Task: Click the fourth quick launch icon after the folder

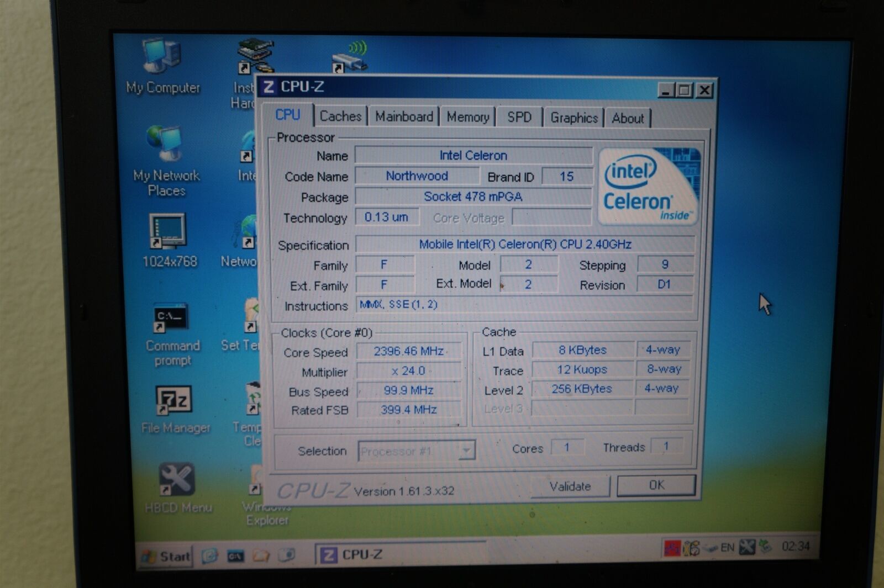Action: 287,555
